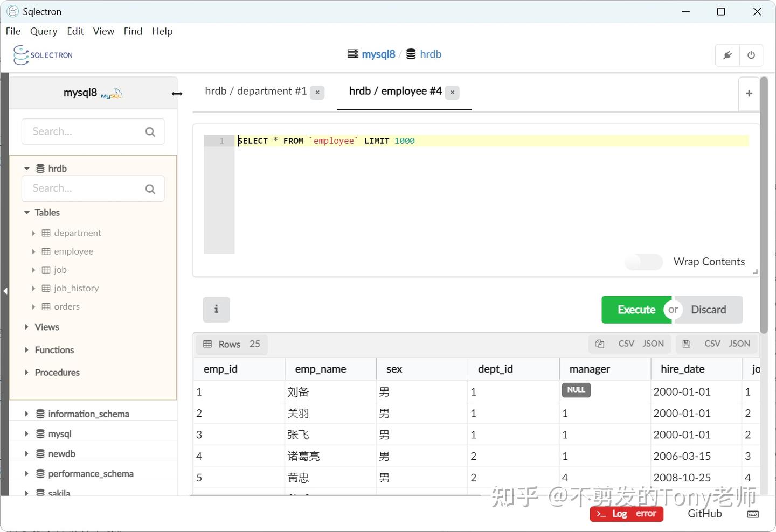Switch to the hrdb / department #1 tab
Viewport: 776px width, 532px height.
[255, 92]
